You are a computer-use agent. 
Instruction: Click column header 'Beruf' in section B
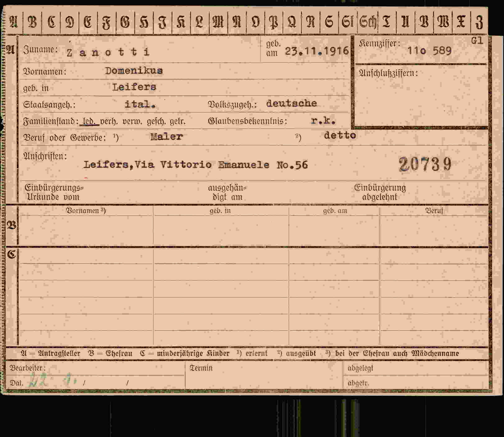click(434, 210)
